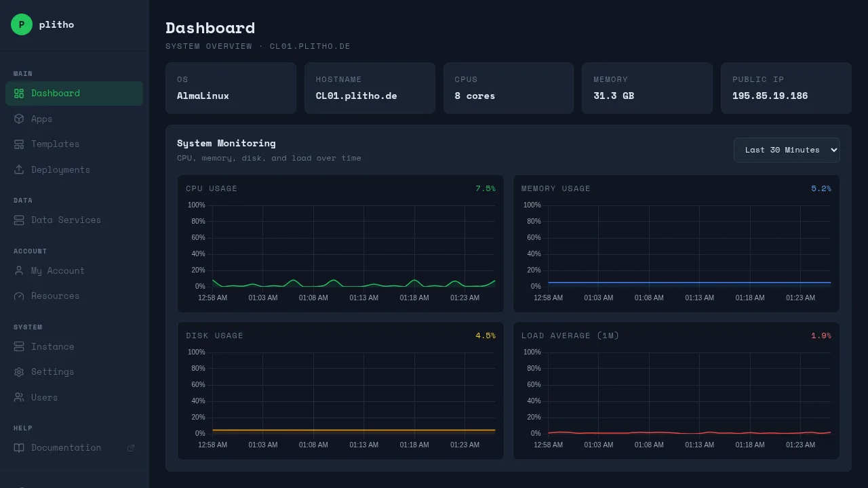
Task: Click the OS card showing AlmaLinux
Action: [x=231, y=88]
